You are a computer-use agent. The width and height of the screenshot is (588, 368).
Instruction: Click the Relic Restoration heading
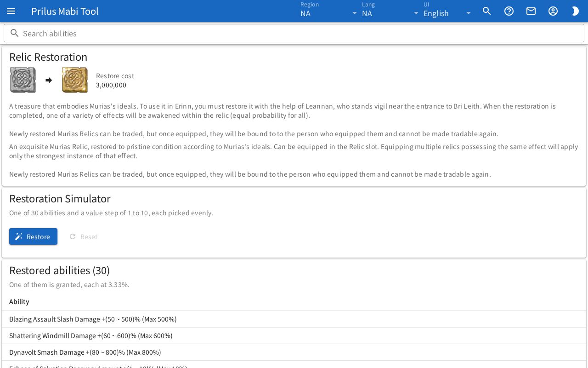point(48,57)
